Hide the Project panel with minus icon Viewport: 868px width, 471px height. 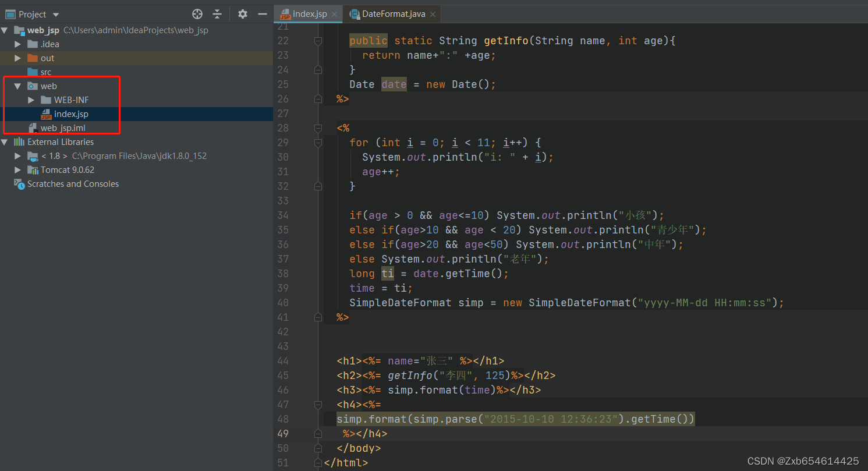(x=263, y=14)
